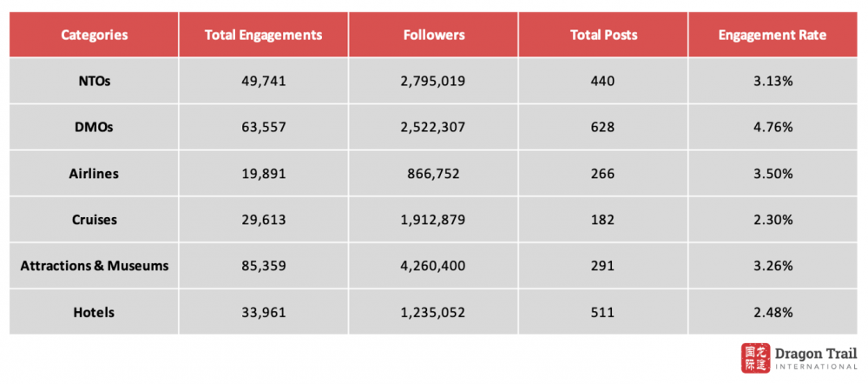Select the 4,260,400 followers value

click(434, 266)
